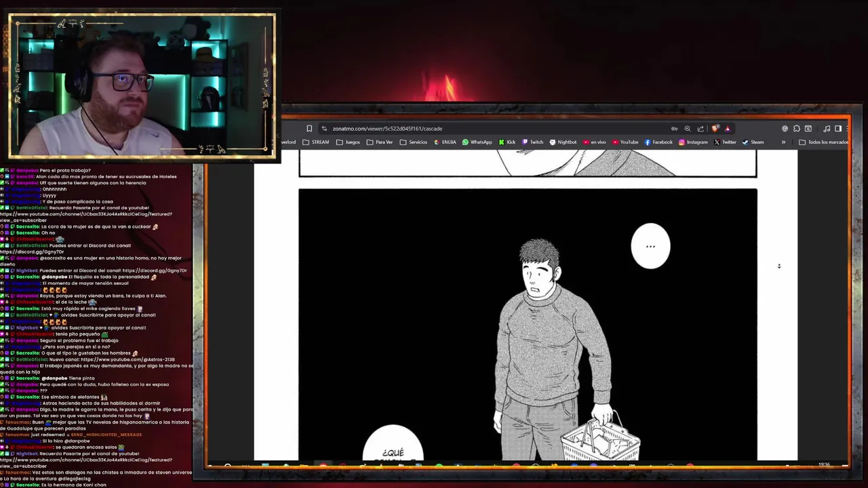This screenshot has height=488, width=868.
Task: Open the Nightbot bookmark
Action: pos(563,142)
